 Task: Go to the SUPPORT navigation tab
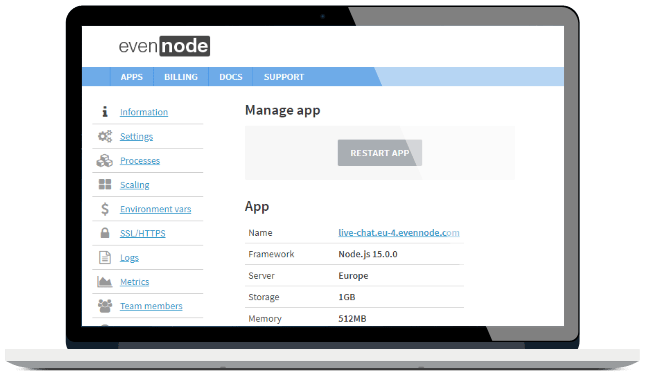click(284, 77)
